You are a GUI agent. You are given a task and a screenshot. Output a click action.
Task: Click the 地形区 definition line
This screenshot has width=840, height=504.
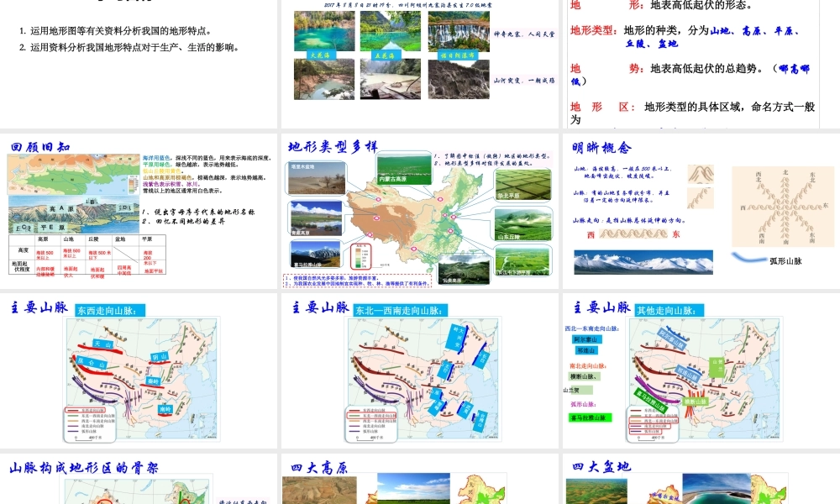point(693,113)
